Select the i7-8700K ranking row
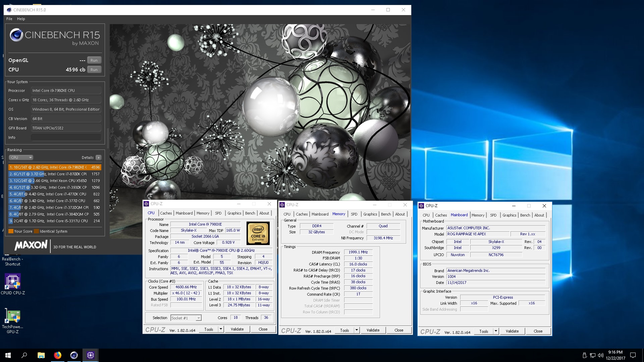Screen dimensions: 644x362 click(x=55, y=174)
